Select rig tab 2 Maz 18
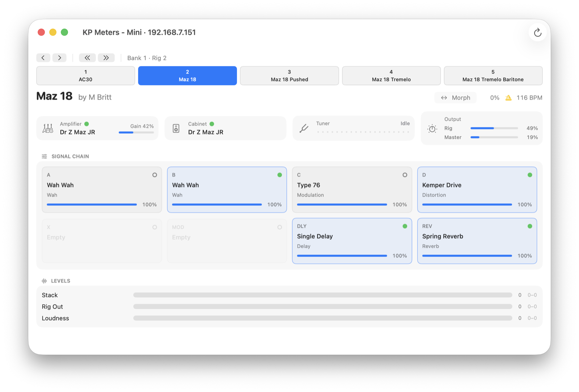Image resolution: width=579 pixels, height=392 pixels. [187, 76]
